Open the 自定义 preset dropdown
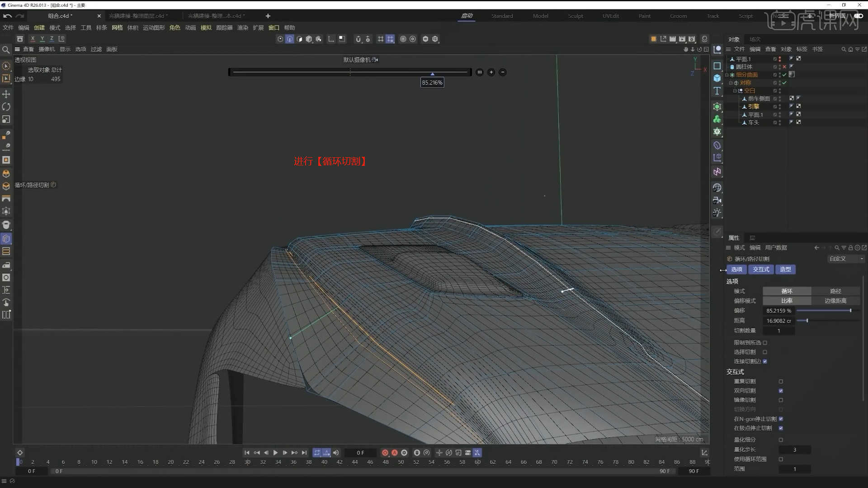 pyautogui.click(x=846, y=259)
